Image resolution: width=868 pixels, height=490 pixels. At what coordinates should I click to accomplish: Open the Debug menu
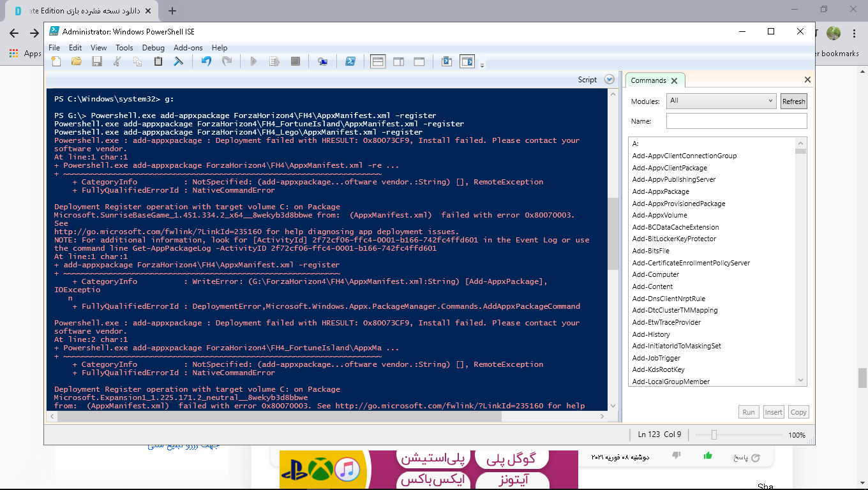153,48
